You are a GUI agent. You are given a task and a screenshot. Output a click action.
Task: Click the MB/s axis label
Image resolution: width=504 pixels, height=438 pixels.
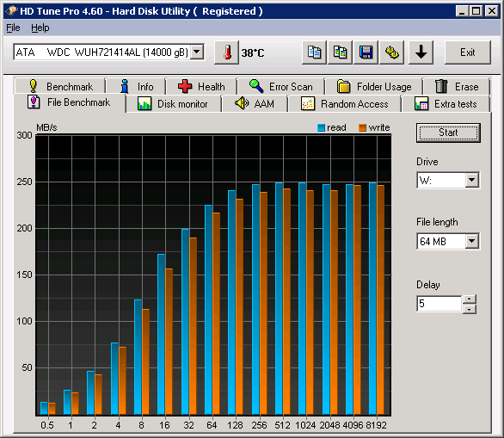pos(46,127)
